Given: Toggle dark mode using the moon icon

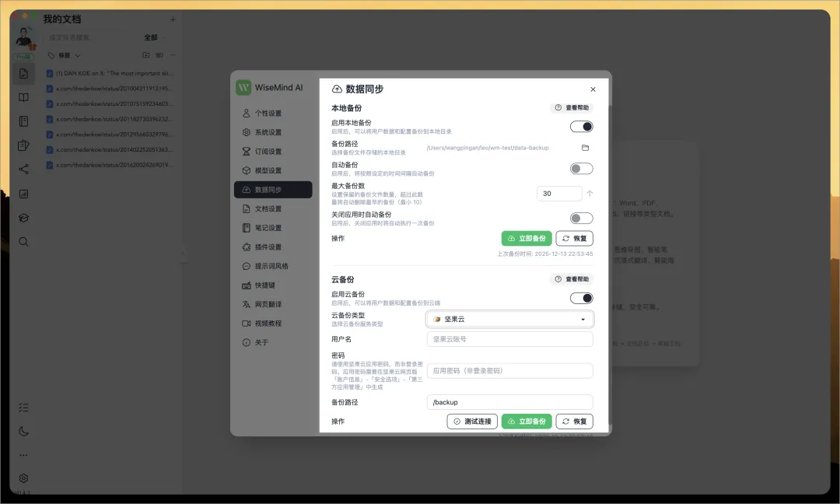Looking at the screenshot, I should [x=23, y=431].
